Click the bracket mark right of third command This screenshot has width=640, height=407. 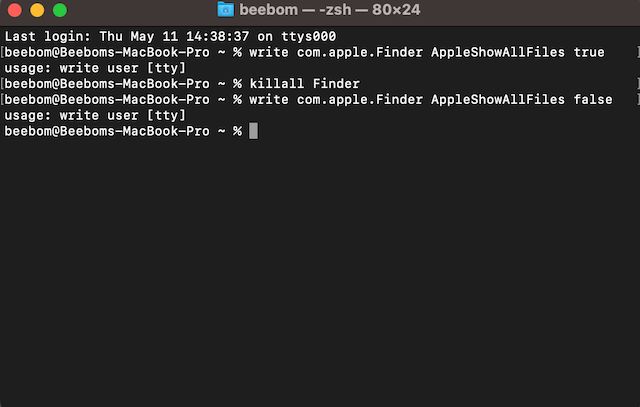point(637,100)
